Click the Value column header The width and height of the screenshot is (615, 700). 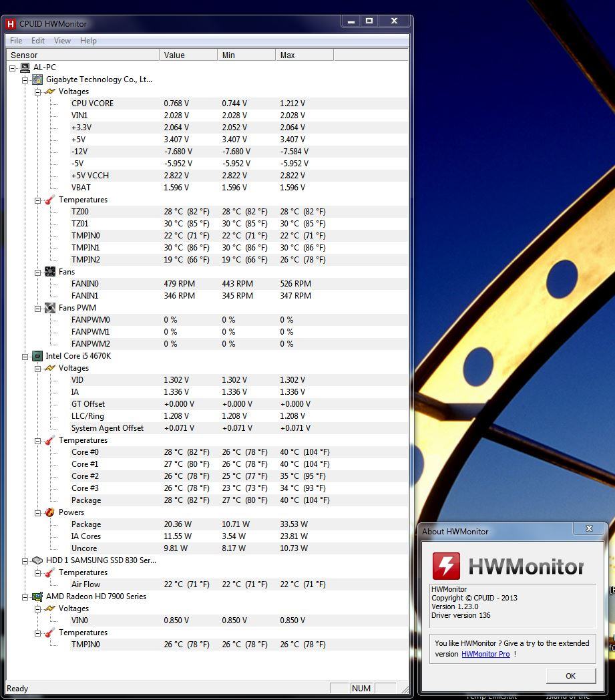point(188,55)
